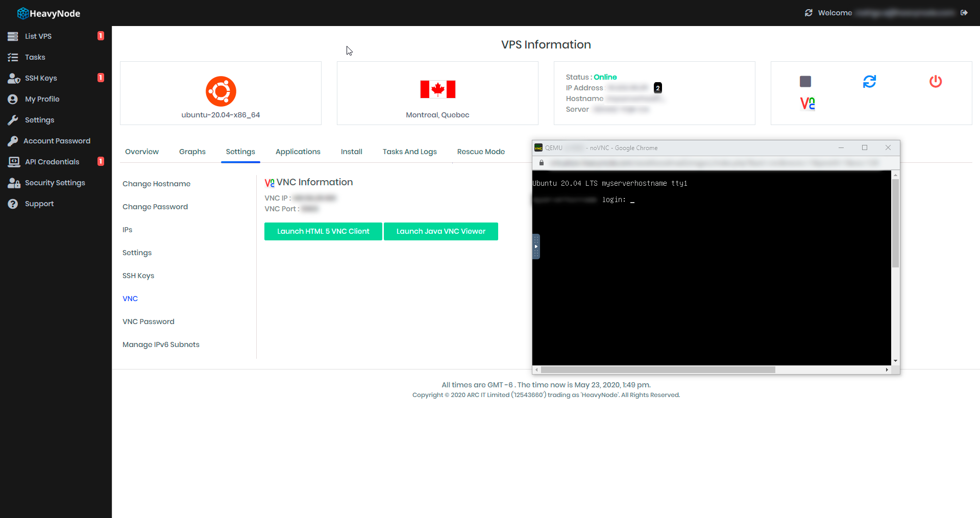Click the grey Stop VPS square icon
The image size is (980, 518).
[x=805, y=81]
